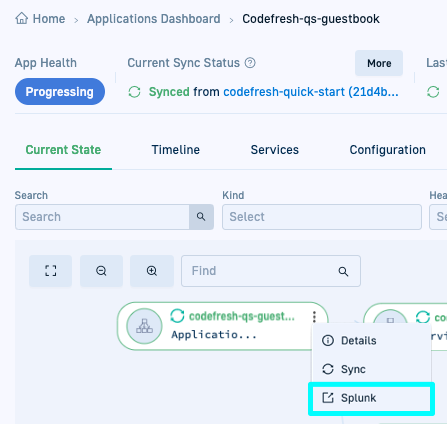Zoom out the resource tree view
Image resolution: width=447 pixels, height=426 pixels.
tap(101, 271)
